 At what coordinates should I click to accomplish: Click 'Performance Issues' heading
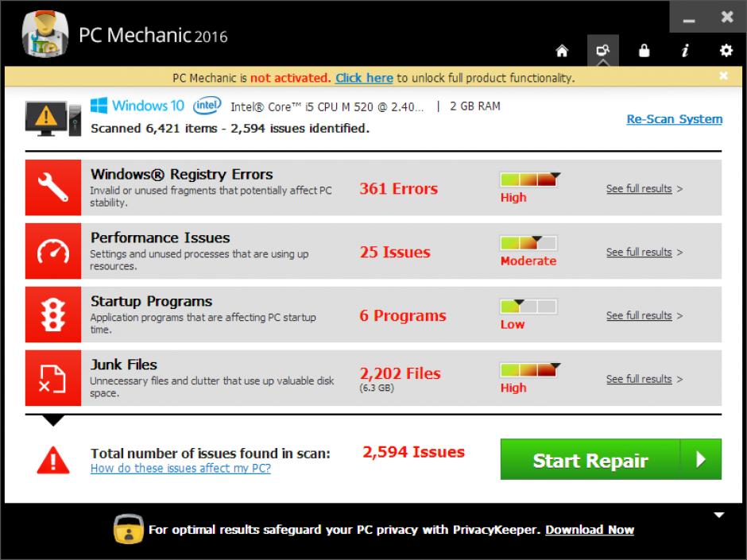[160, 238]
